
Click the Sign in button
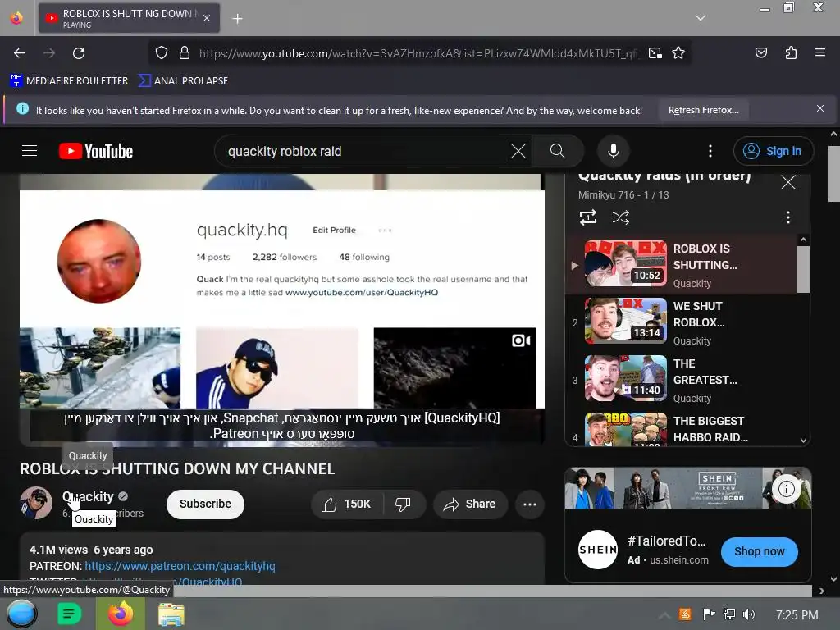coord(773,151)
